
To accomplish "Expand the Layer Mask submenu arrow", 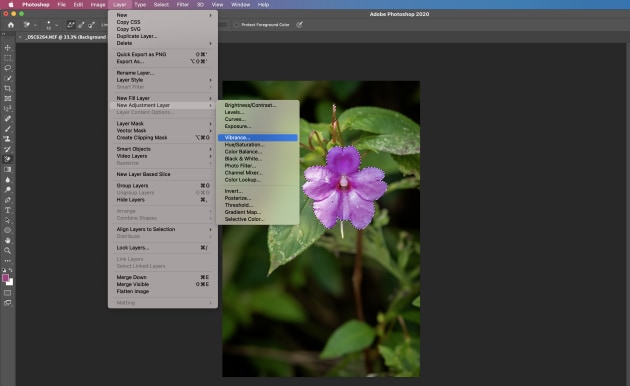I will coord(210,124).
